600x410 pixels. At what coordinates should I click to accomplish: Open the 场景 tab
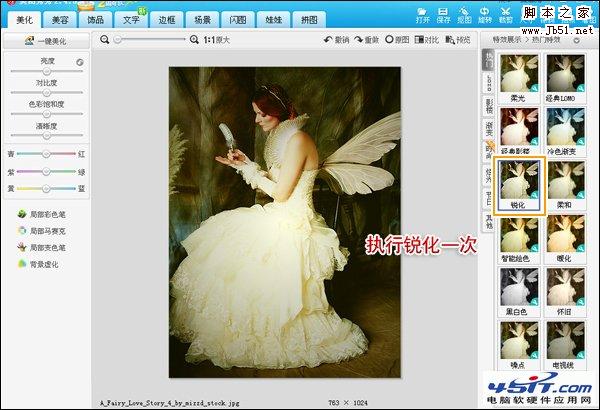[202, 20]
